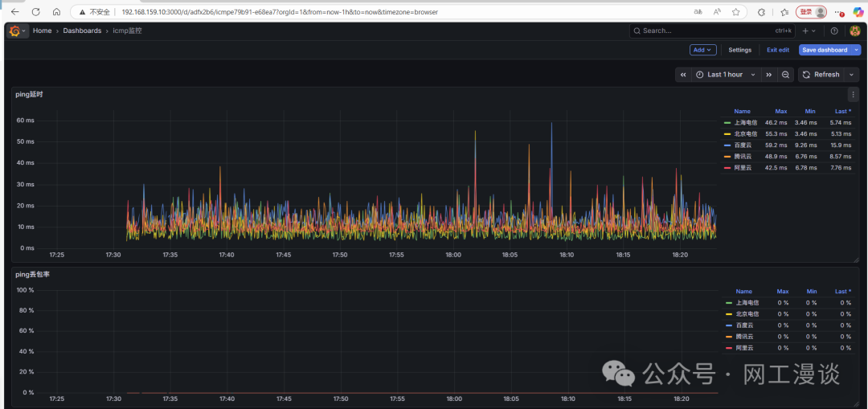Open the refresh interval dropdown

tap(851, 75)
